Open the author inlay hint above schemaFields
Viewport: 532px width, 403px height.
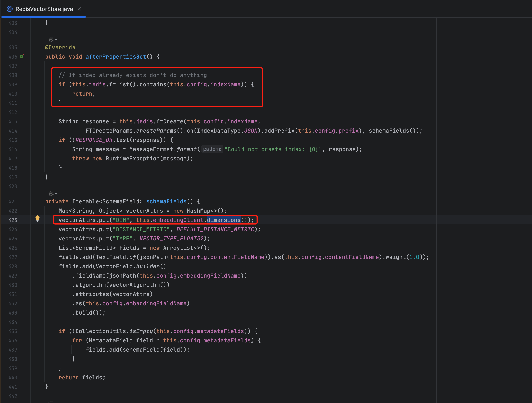click(x=51, y=194)
